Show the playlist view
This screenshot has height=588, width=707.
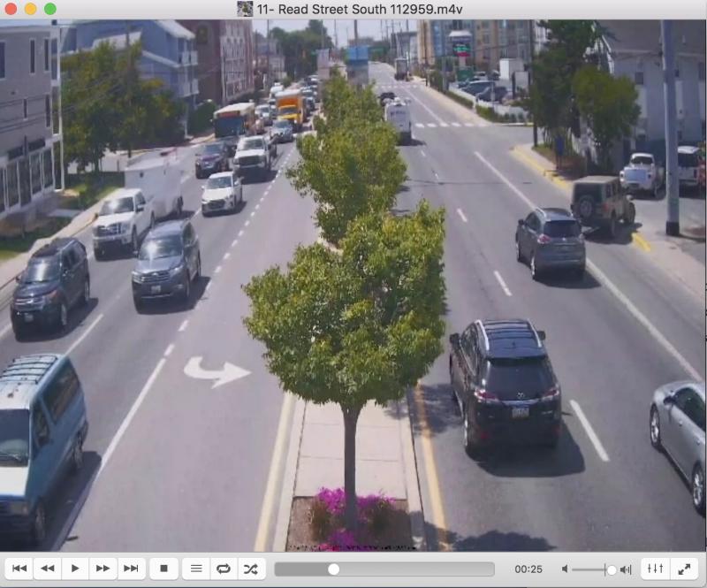pos(196,569)
